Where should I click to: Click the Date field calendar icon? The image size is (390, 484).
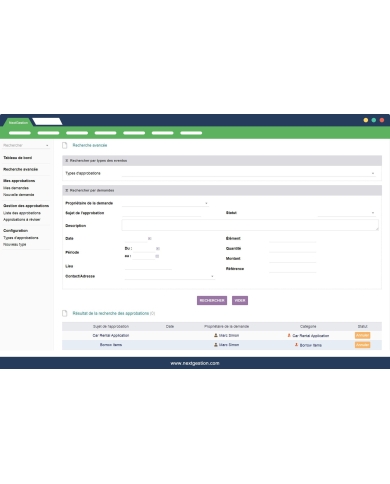click(x=149, y=239)
